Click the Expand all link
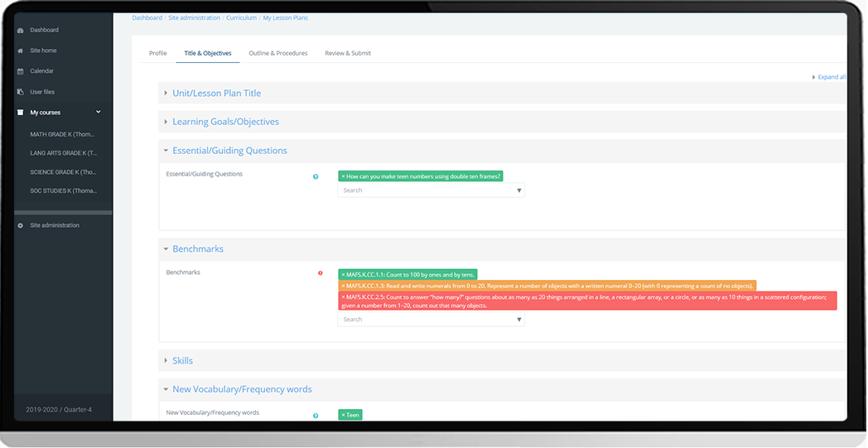 [x=831, y=77]
